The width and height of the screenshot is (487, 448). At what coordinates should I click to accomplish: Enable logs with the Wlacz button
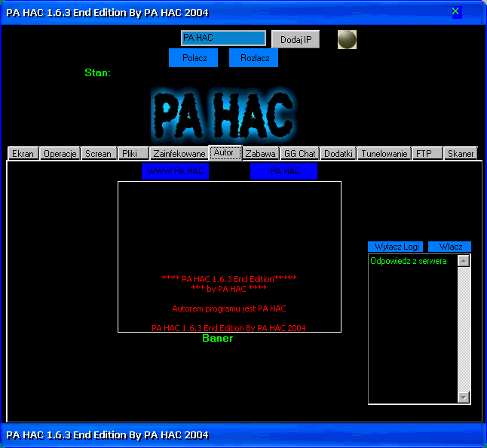point(450,247)
